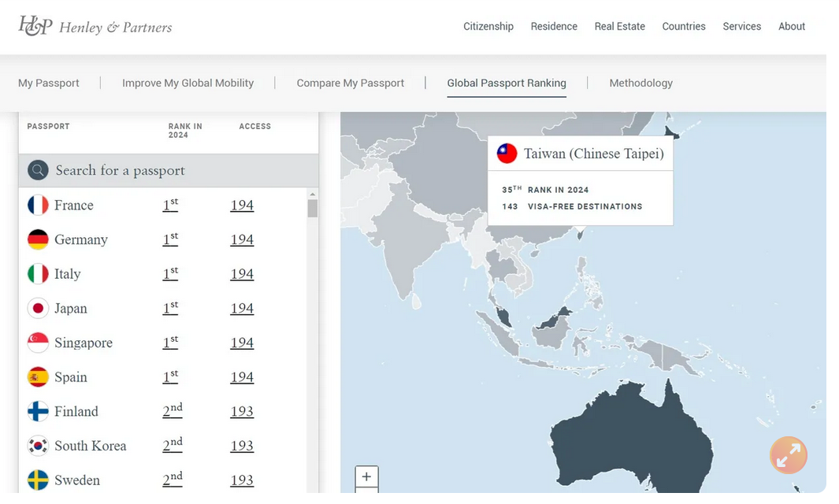Click the Singapore flag icon
This screenshot has height=504, width=839.
[x=38, y=343]
